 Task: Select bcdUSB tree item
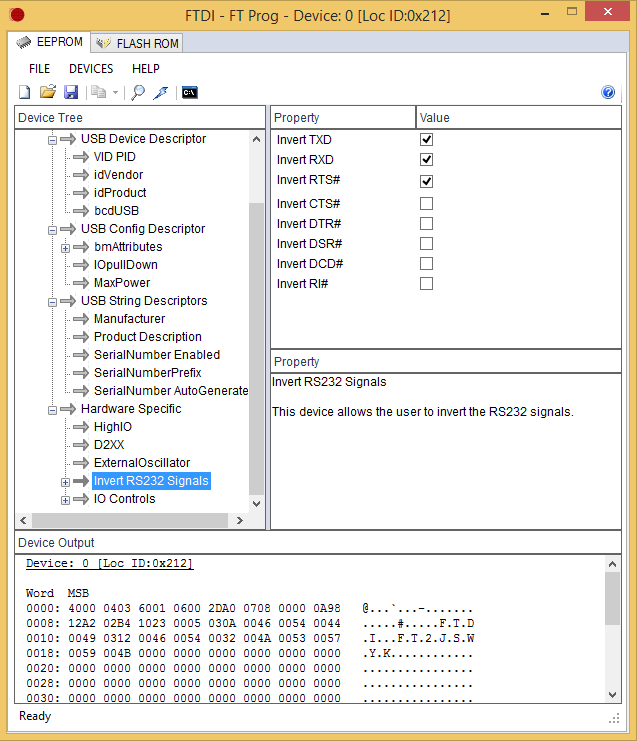(x=116, y=211)
